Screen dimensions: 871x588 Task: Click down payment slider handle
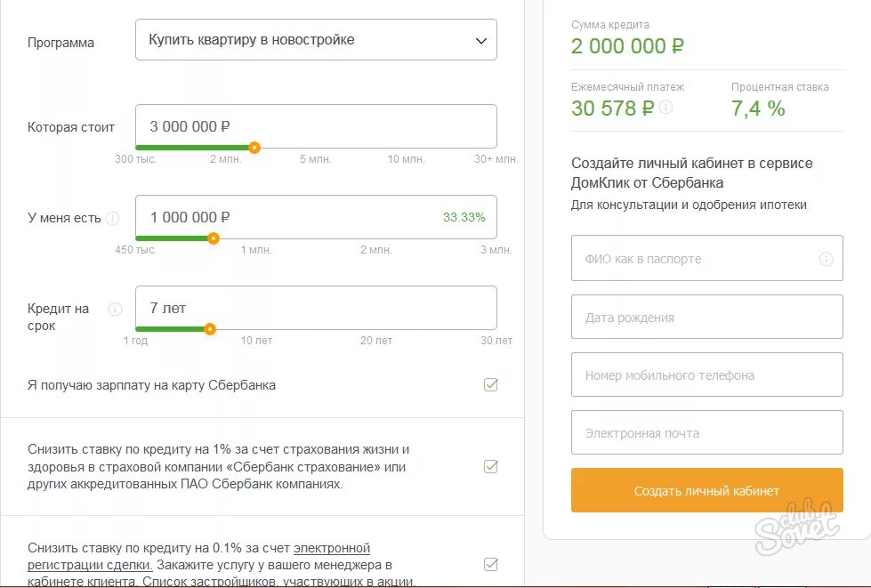[214, 238]
